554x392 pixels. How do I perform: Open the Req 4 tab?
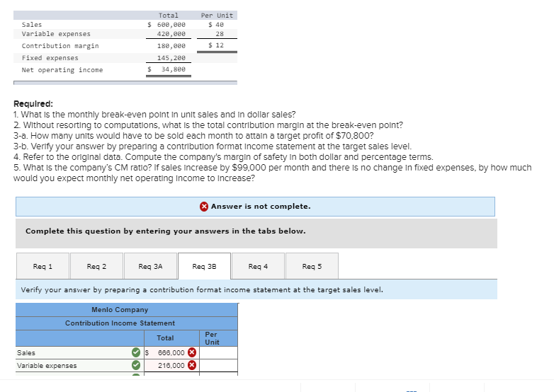(259, 266)
